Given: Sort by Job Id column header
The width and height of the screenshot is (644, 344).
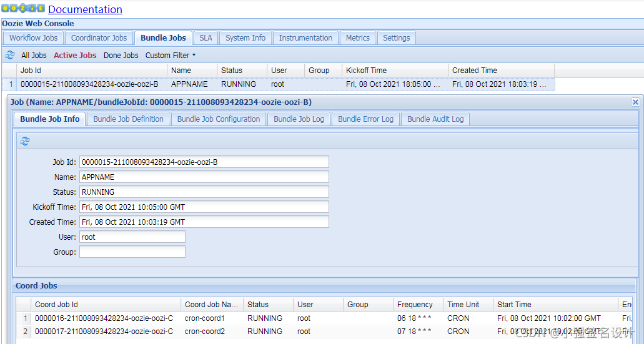Looking at the screenshot, I should (x=92, y=70).
